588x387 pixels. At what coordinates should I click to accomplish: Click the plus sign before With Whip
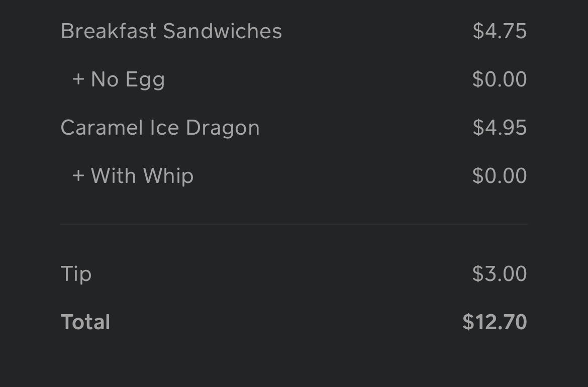[78, 176]
